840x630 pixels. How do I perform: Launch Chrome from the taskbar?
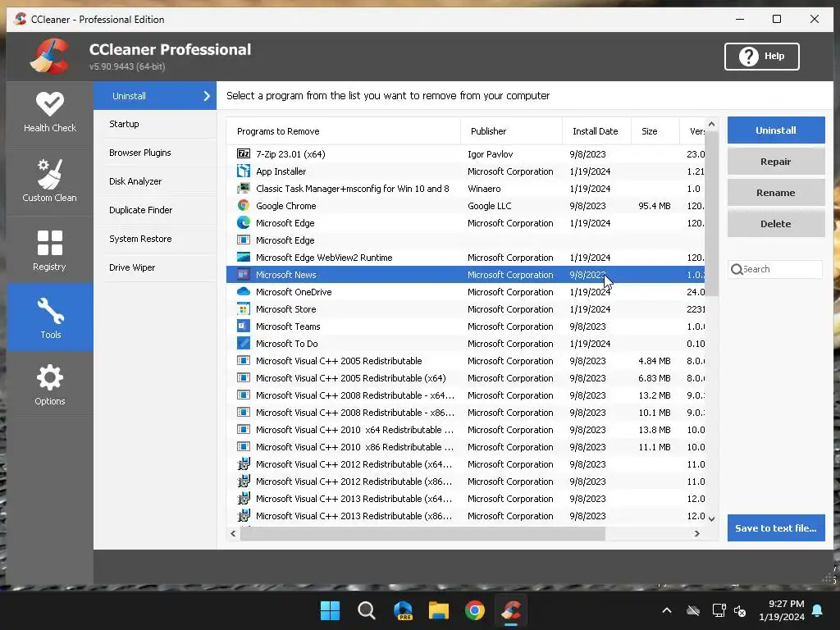click(x=475, y=610)
